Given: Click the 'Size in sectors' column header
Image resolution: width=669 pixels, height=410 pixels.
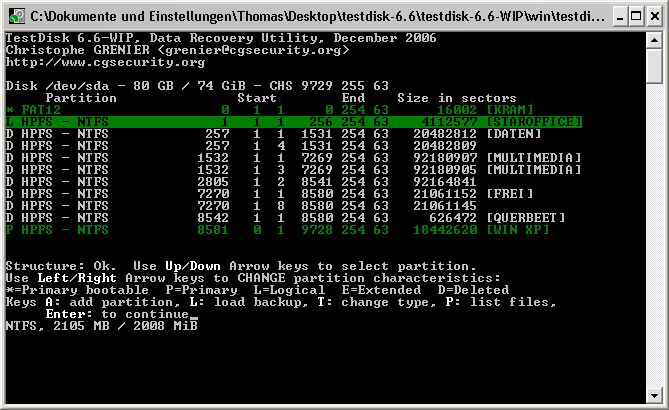Looking at the screenshot, I should tap(457, 98).
